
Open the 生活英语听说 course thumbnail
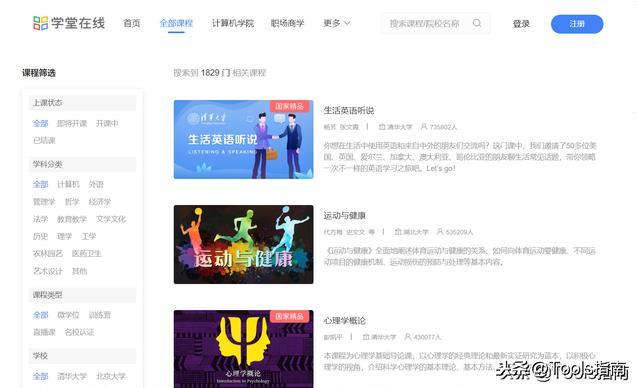243,139
